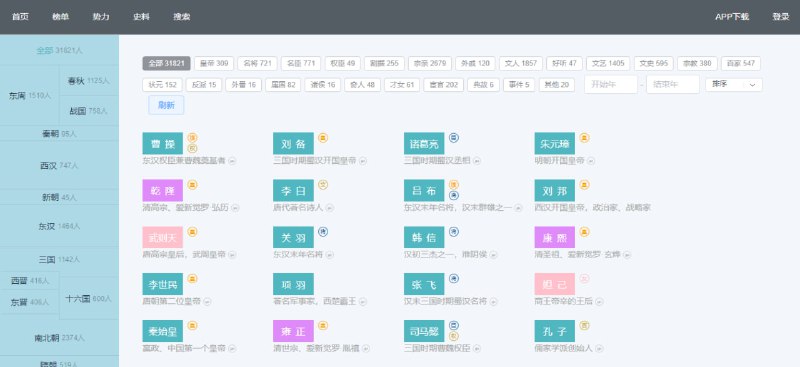Expand the arrow after 李白's description
This screenshot has width=800, height=367.
click(330, 208)
